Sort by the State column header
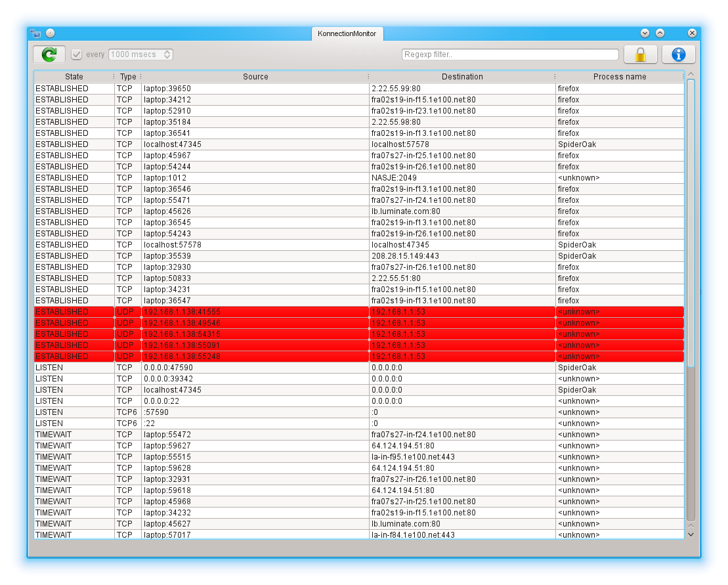 pos(74,77)
